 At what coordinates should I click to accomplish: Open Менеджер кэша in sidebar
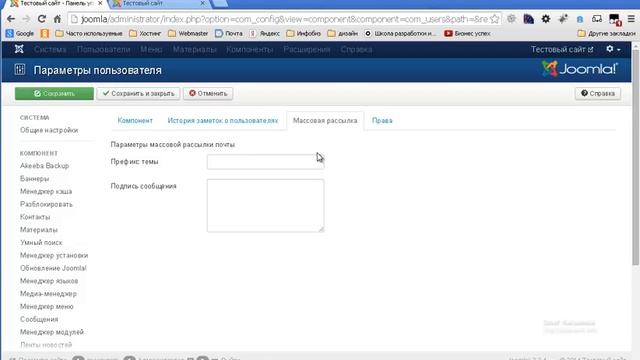(46, 191)
